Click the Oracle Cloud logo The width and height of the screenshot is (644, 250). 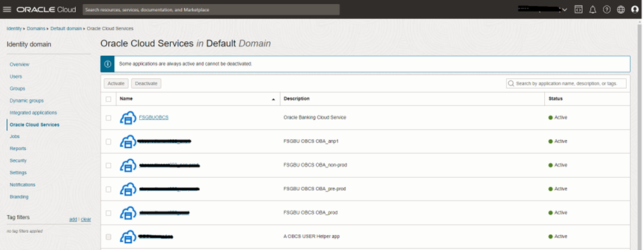(46, 10)
